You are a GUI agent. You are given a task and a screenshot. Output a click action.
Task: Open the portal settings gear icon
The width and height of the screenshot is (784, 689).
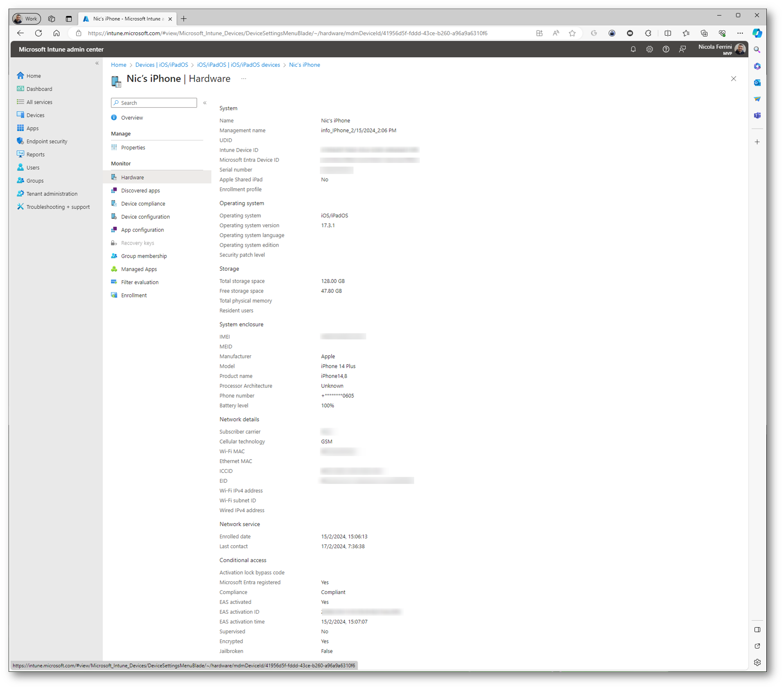(649, 50)
